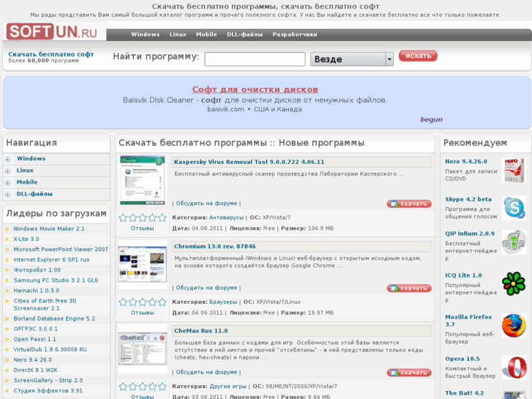This screenshot has height=399, width=532.
Task: Open Microsoft PowerPoint Viewer 2007 link
Action: (x=61, y=249)
